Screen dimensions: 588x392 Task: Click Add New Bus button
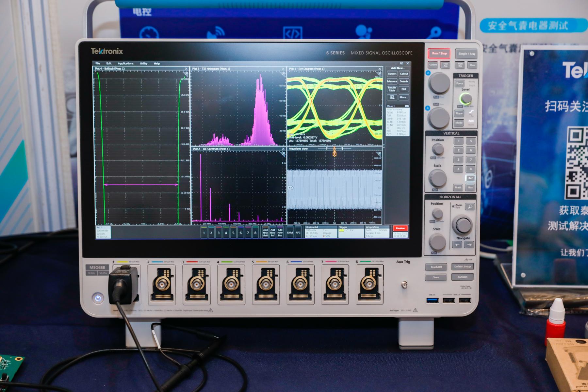280,232
